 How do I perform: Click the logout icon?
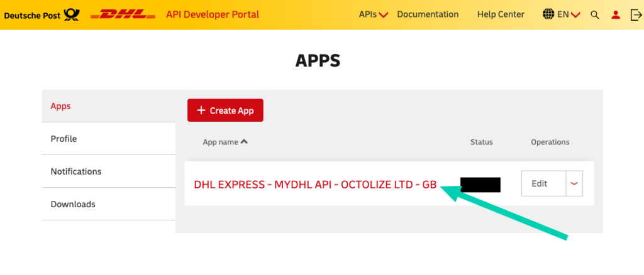pos(636,14)
